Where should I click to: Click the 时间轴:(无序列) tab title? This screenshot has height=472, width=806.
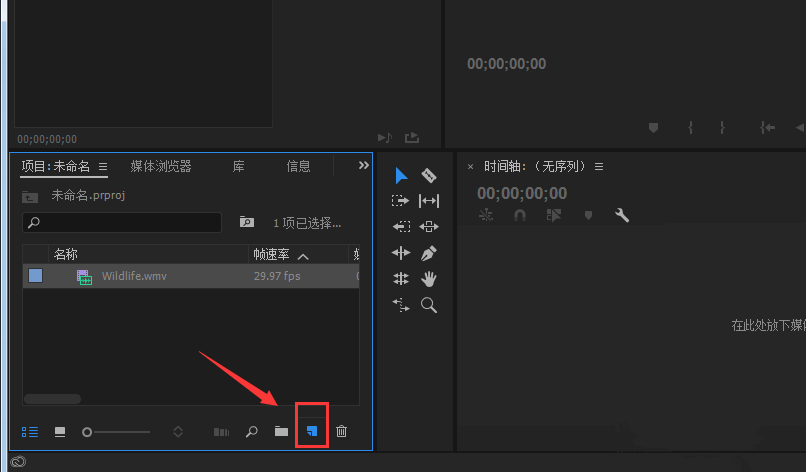click(535, 167)
